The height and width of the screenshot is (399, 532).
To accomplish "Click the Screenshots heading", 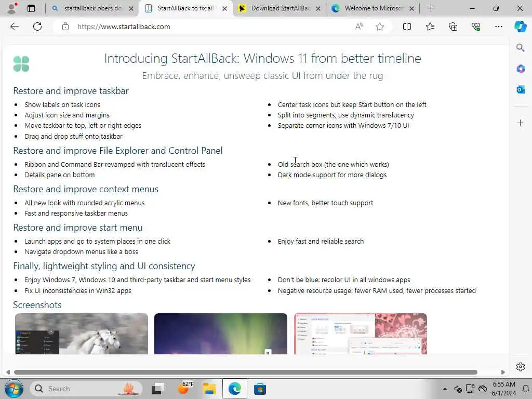I will 37,304.
